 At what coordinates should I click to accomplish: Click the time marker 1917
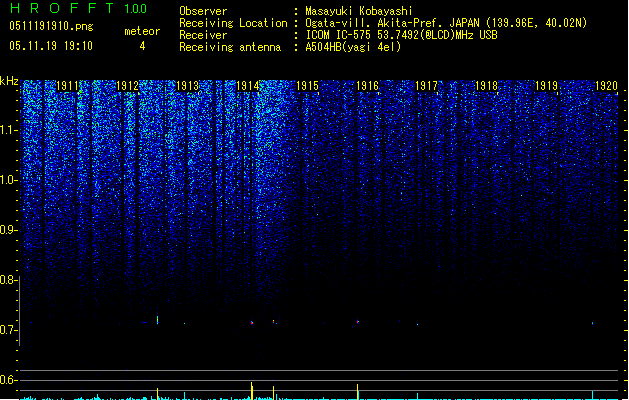click(426, 86)
